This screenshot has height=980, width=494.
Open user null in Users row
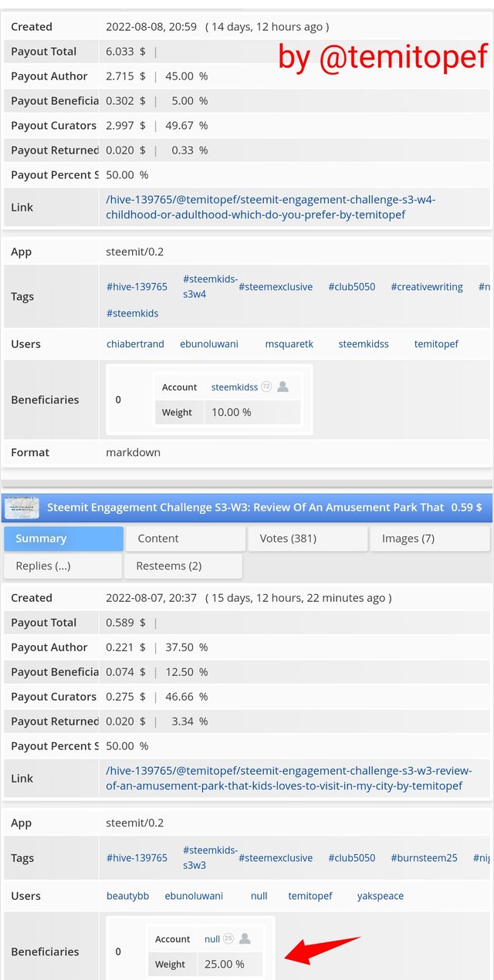(259, 896)
